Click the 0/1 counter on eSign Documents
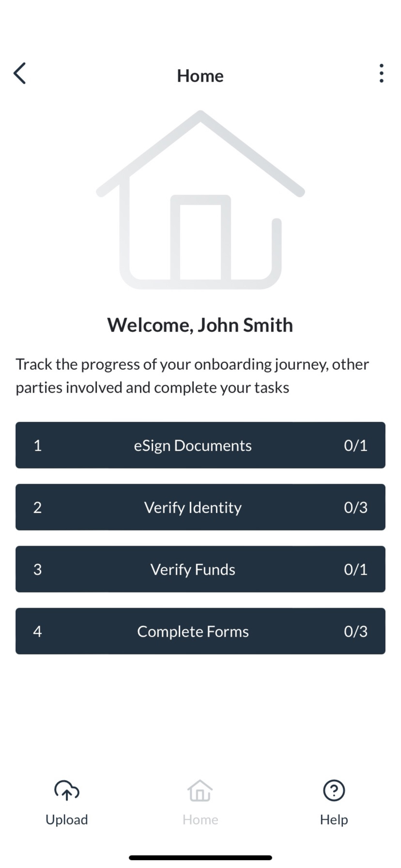 click(x=355, y=445)
